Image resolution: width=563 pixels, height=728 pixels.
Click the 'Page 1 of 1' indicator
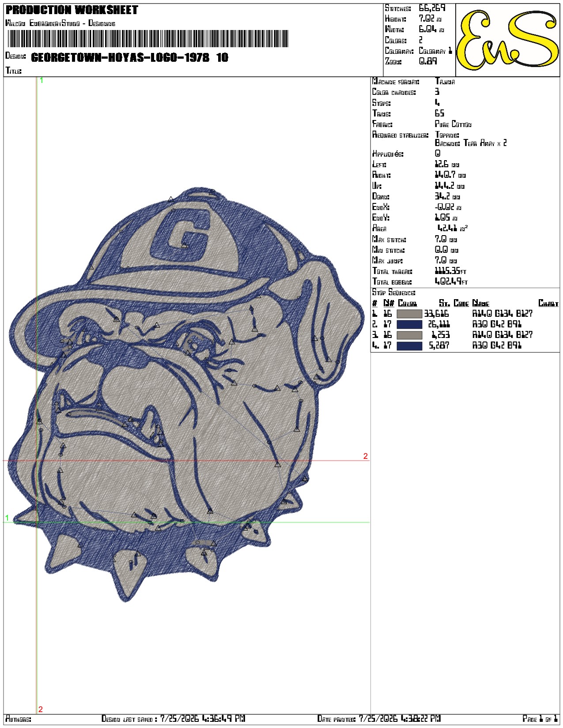(540, 719)
